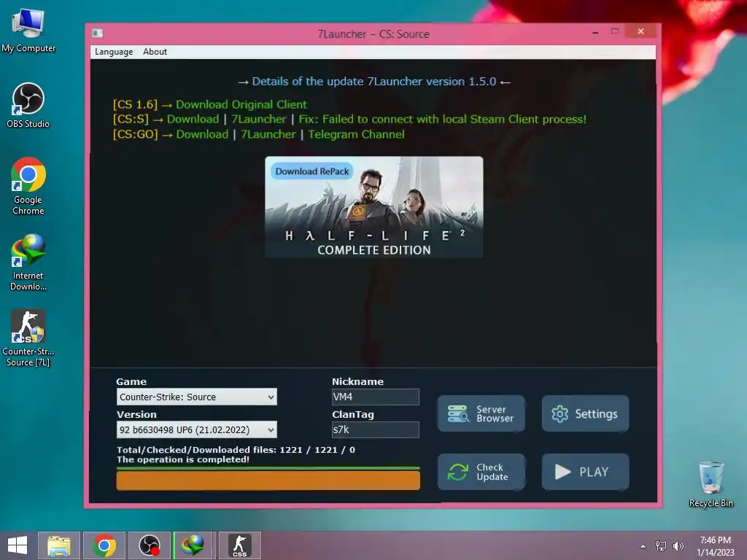
Task: Select the OBS Studio desktop shortcut
Action: [x=28, y=105]
